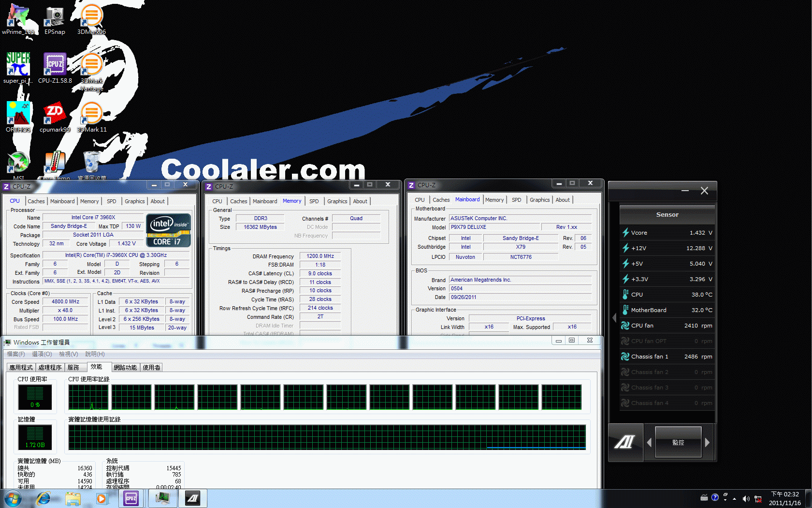This screenshot has width=812, height=508.
Task: Click the +12V sensor row
Action: [667, 248]
